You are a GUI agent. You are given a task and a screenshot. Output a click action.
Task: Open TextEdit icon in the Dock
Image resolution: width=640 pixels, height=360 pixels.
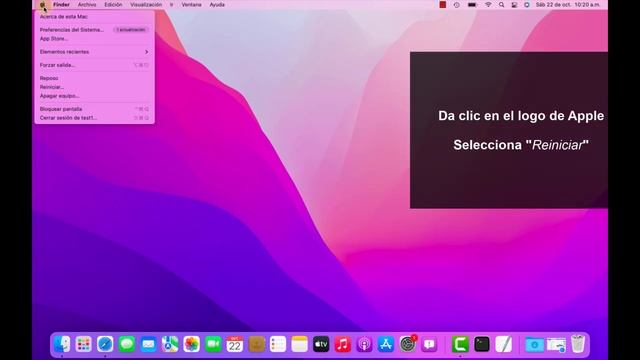pos(503,344)
